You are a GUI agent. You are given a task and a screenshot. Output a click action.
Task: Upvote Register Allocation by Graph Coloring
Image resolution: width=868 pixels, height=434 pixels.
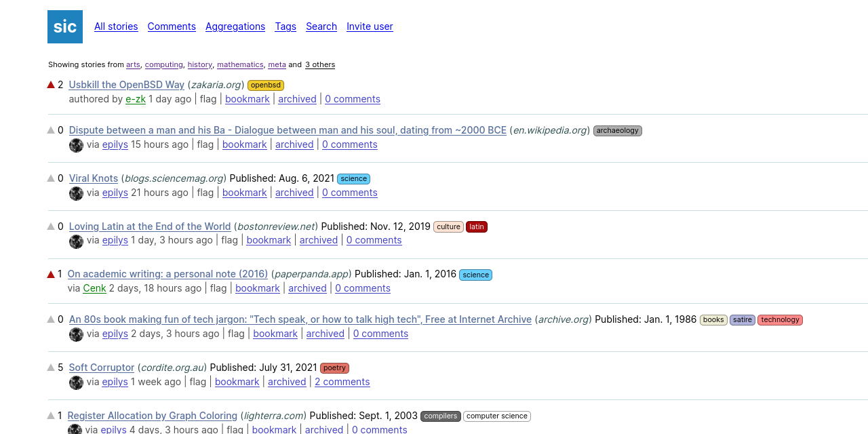coord(51,416)
